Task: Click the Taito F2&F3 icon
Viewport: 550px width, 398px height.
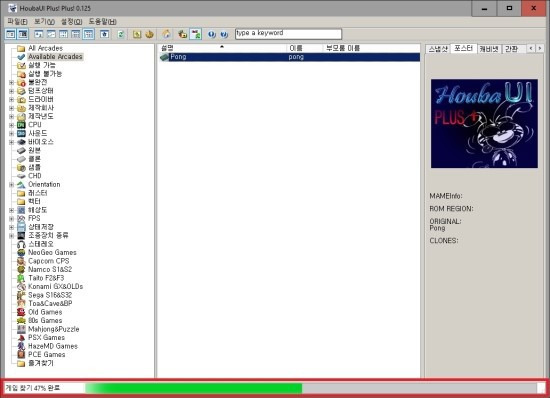Action: point(21,278)
